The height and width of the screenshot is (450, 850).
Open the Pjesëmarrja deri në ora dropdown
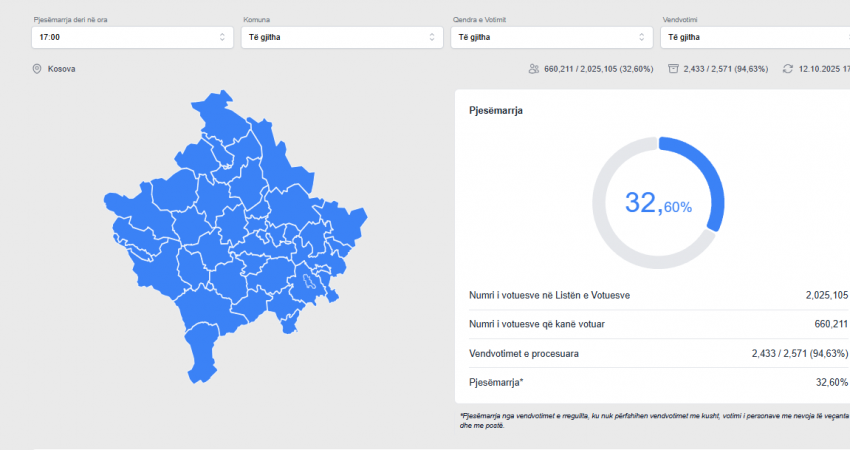[132, 37]
